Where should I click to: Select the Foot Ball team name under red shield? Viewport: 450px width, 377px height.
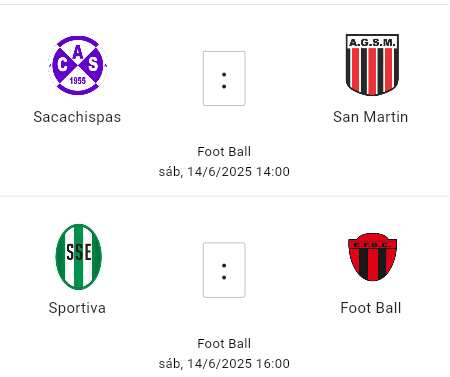click(371, 308)
